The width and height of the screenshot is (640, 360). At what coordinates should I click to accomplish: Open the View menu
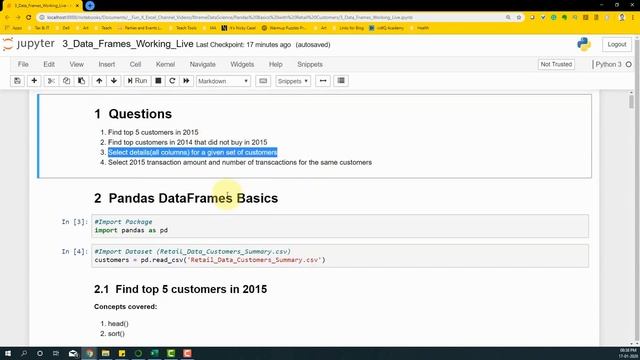click(76, 64)
